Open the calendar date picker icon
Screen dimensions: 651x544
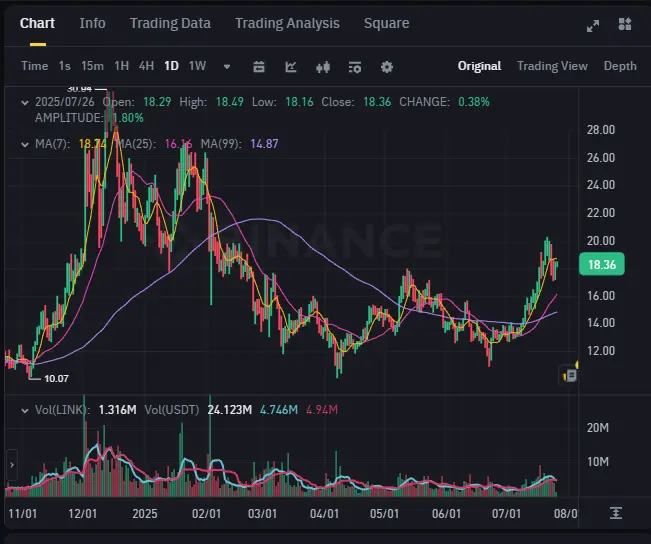click(x=259, y=66)
